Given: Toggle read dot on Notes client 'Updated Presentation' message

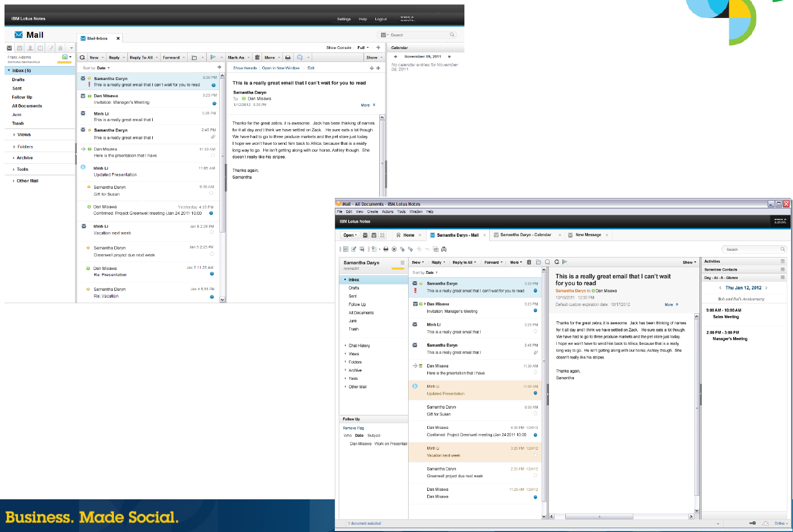Looking at the screenshot, I should pos(535,393).
